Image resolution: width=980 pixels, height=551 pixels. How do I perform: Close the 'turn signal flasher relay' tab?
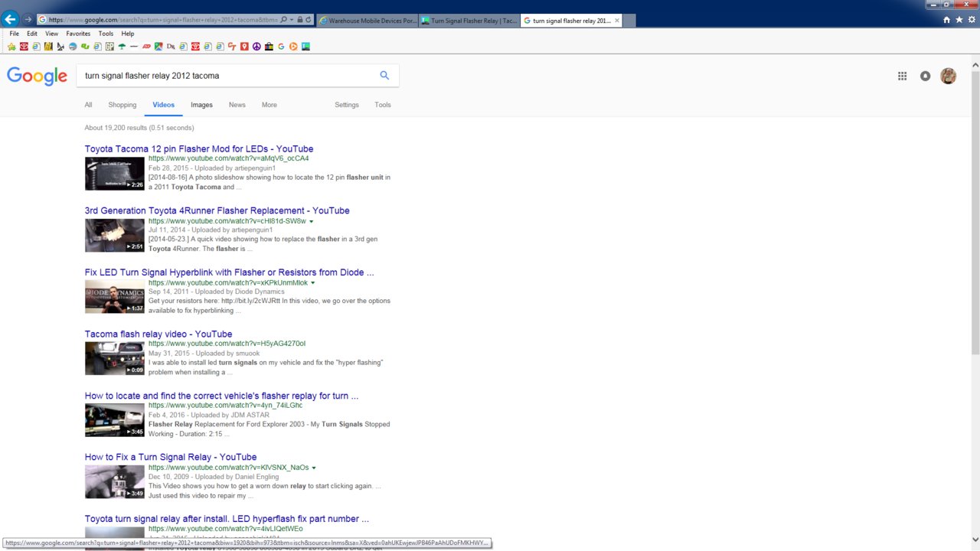(617, 21)
